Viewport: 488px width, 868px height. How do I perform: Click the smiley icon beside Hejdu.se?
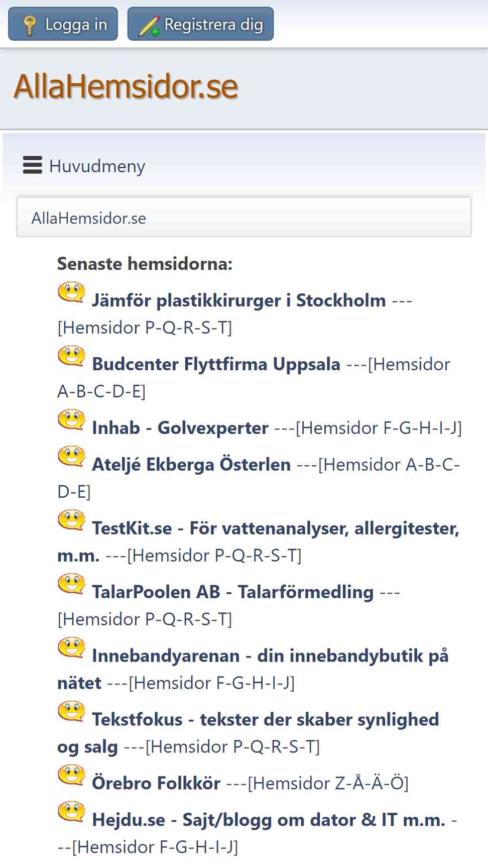click(x=71, y=812)
